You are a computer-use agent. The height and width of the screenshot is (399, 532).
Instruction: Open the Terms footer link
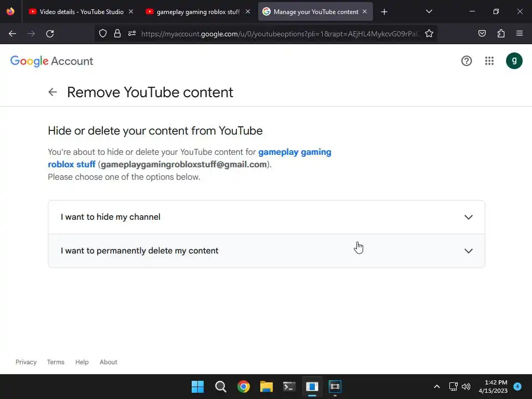click(x=56, y=362)
